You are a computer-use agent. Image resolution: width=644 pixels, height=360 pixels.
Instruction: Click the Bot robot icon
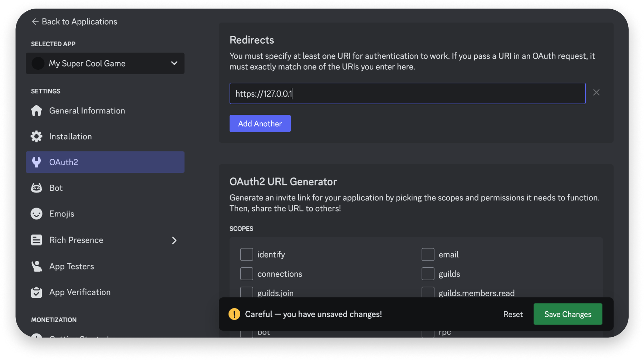36,188
